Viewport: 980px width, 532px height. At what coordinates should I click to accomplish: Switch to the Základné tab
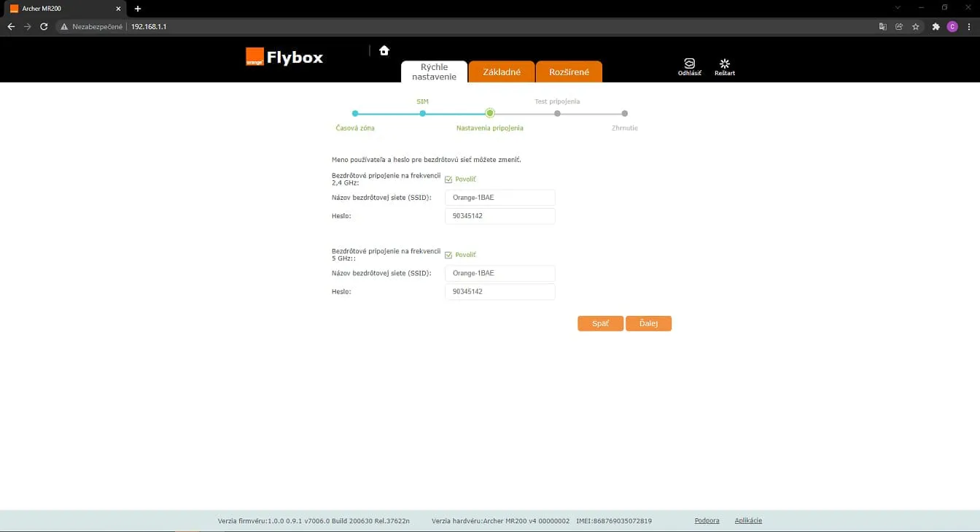click(502, 72)
